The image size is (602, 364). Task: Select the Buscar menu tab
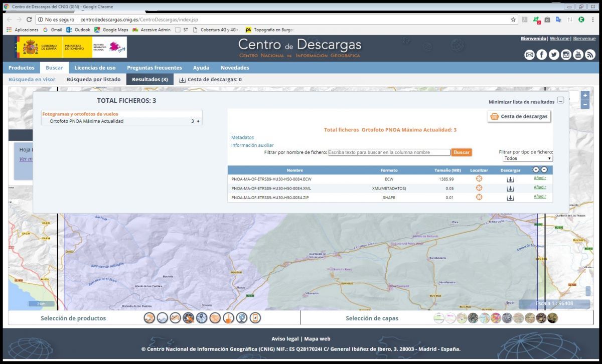point(54,68)
